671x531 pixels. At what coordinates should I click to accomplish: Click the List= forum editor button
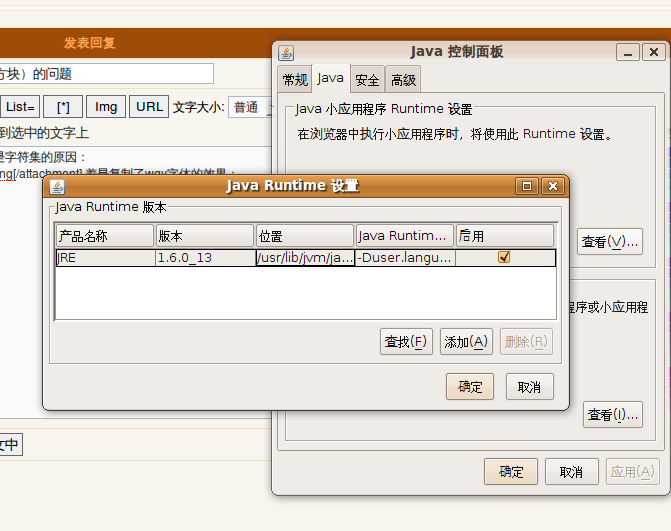coord(20,107)
